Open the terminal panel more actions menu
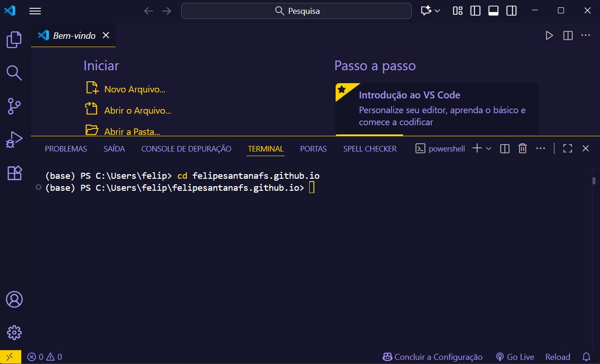Viewport: 600px width, 364px height. point(540,148)
